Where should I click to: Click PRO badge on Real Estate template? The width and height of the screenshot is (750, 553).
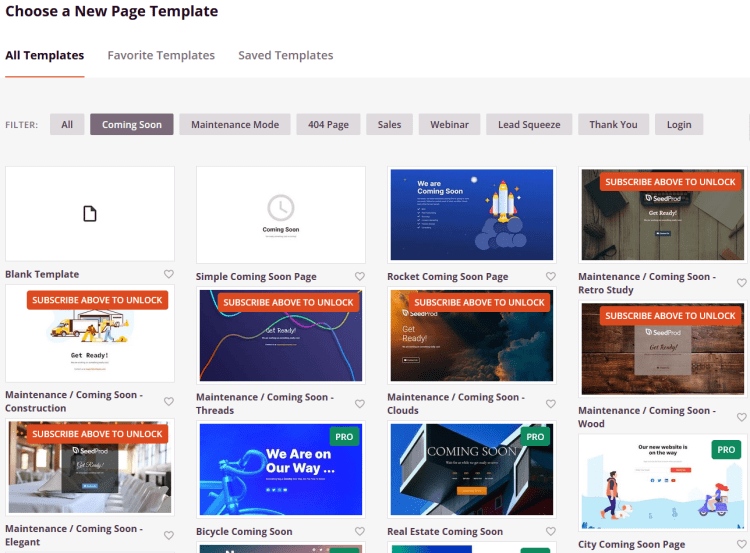535,437
